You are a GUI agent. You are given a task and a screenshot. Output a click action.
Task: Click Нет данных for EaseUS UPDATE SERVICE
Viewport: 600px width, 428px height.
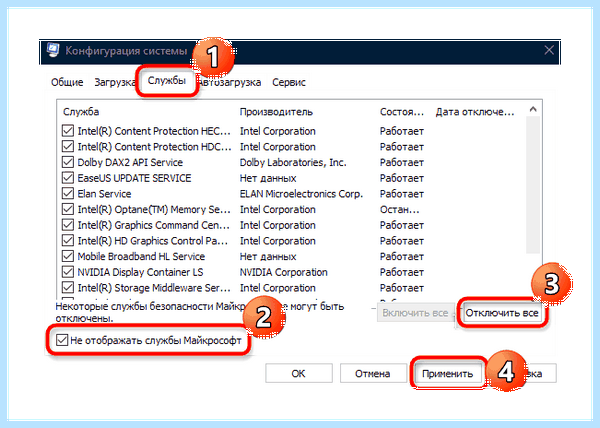tap(268, 178)
